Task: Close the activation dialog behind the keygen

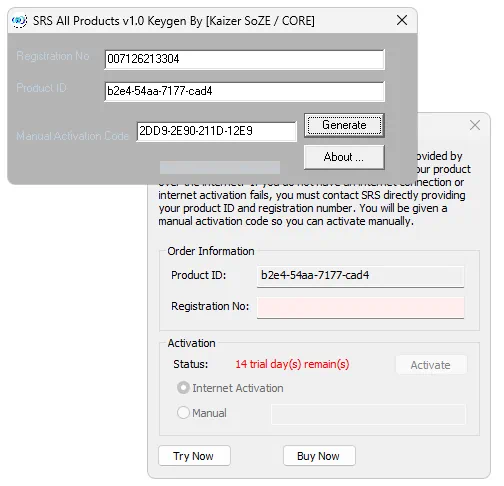Action: coord(475,125)
